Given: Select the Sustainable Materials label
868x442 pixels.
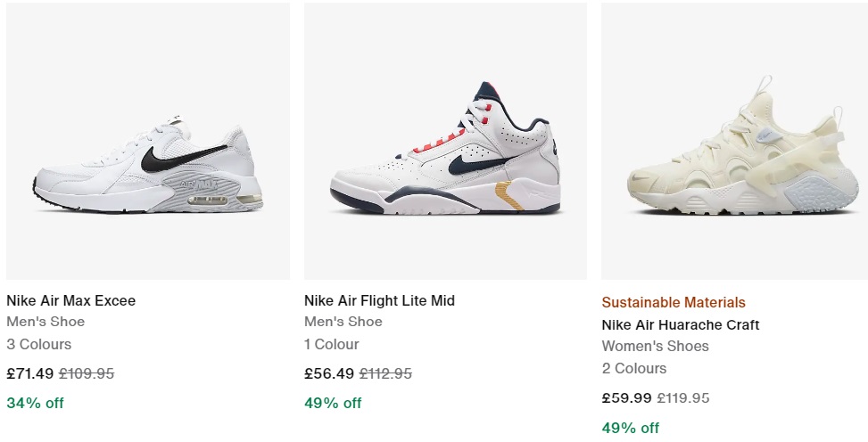Looking at the screenshot, I should tap(674, 302).
